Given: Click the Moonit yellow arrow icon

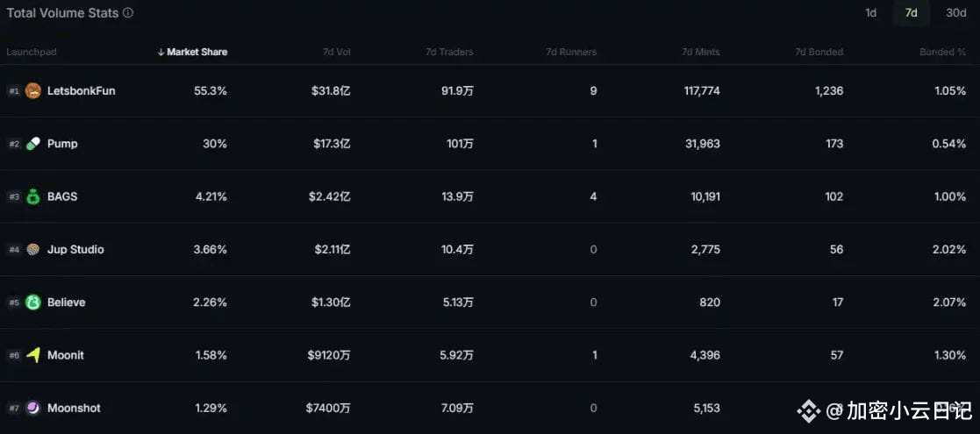Looking at the screenshot, I should (33, 355).
